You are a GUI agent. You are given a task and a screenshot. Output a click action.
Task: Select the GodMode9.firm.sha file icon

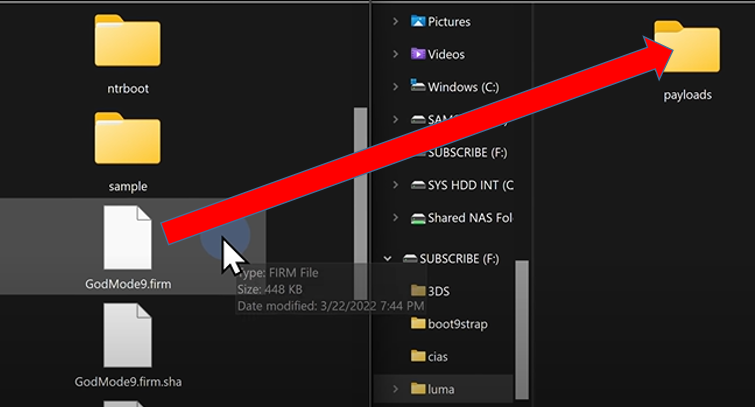128,335
